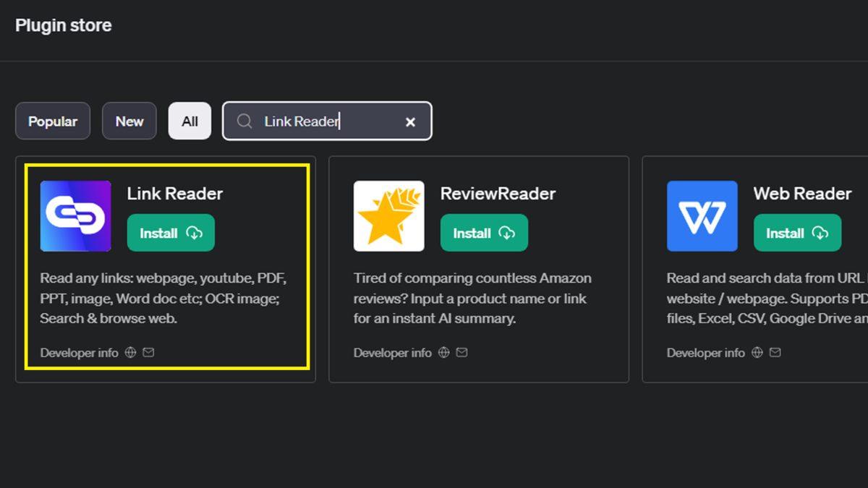The height and width of the screenshot is (488, 868).
Task: Click the Link Reader plugin title
Action: pyautogui.click(x=175, y=194)
